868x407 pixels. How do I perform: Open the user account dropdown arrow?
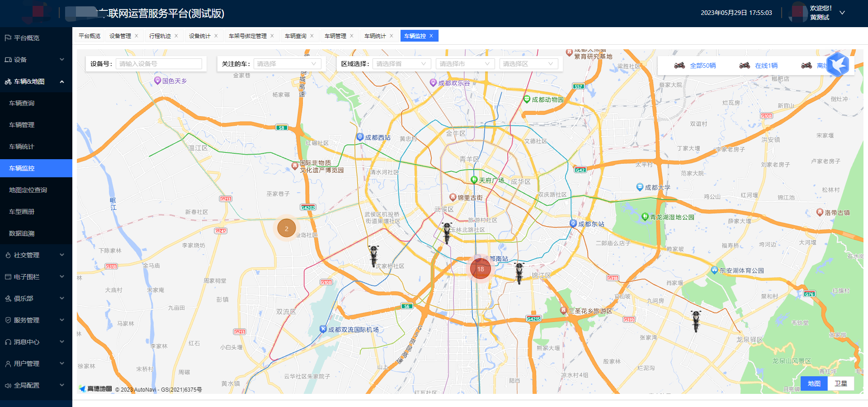[842, 13]
